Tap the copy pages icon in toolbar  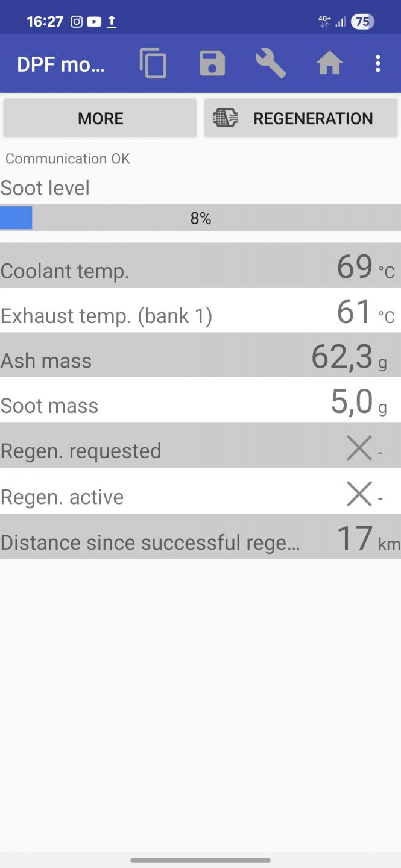click(153, 63)
